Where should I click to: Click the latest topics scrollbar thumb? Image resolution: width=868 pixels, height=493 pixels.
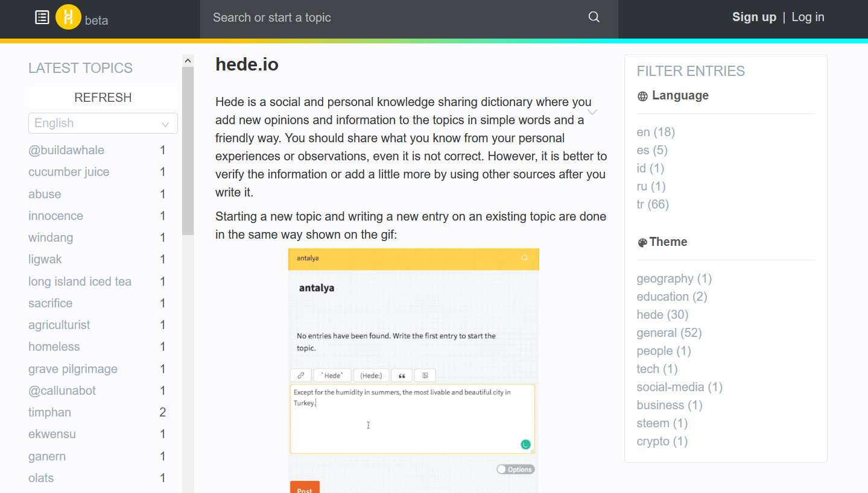[x=188, y=151]
